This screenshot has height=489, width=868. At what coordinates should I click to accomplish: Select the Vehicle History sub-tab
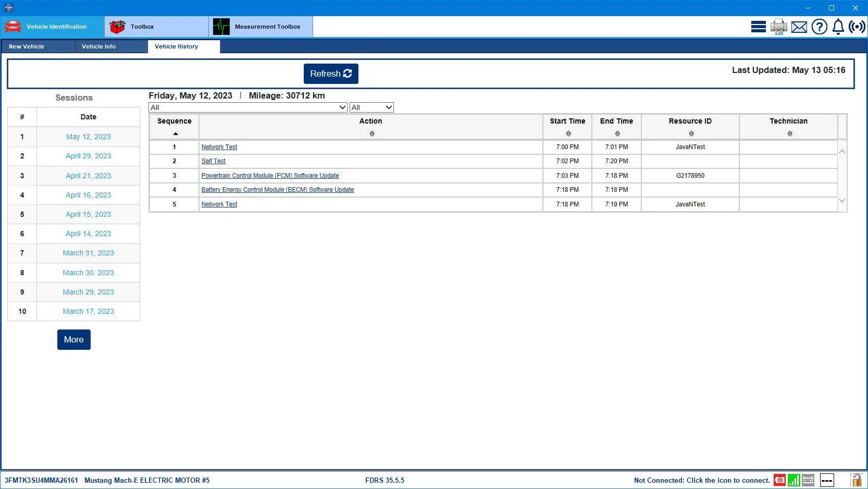coord(184,46)
